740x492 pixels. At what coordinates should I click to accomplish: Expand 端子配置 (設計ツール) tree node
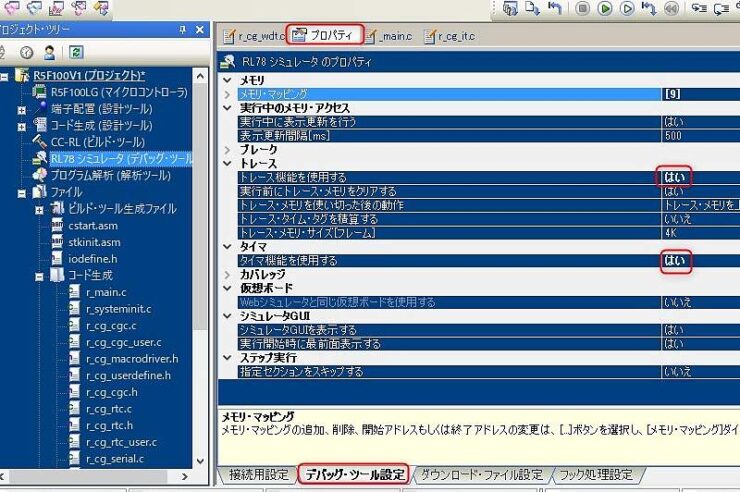(22, 109)
